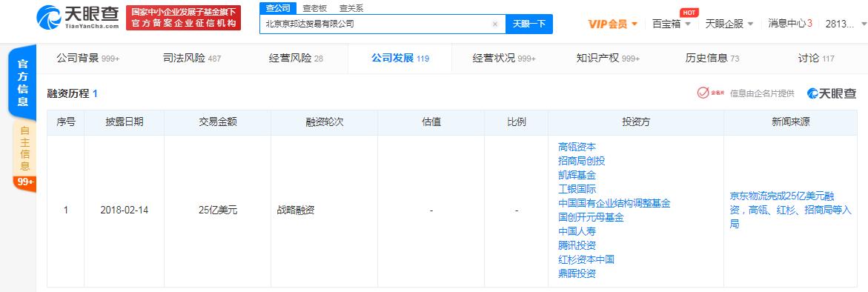Switch to 讨论 tab
Viewport: 868px width, 292px height.
point(816,58)
